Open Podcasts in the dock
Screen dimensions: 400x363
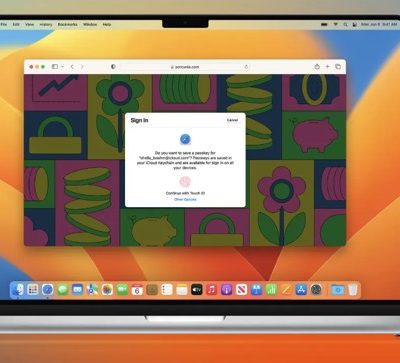[x=226, y=290]
